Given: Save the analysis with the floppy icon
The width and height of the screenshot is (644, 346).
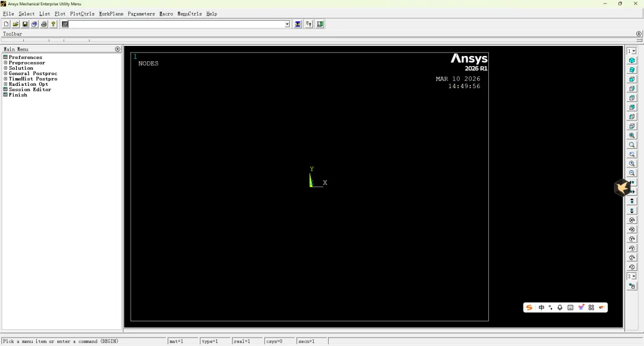Looking at the screenshot, I should click(25, 24).
